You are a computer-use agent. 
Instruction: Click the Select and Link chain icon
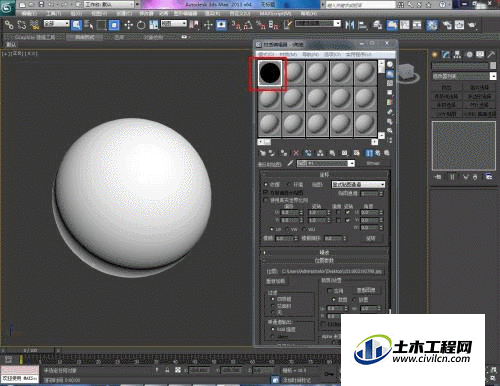[9, 25]
